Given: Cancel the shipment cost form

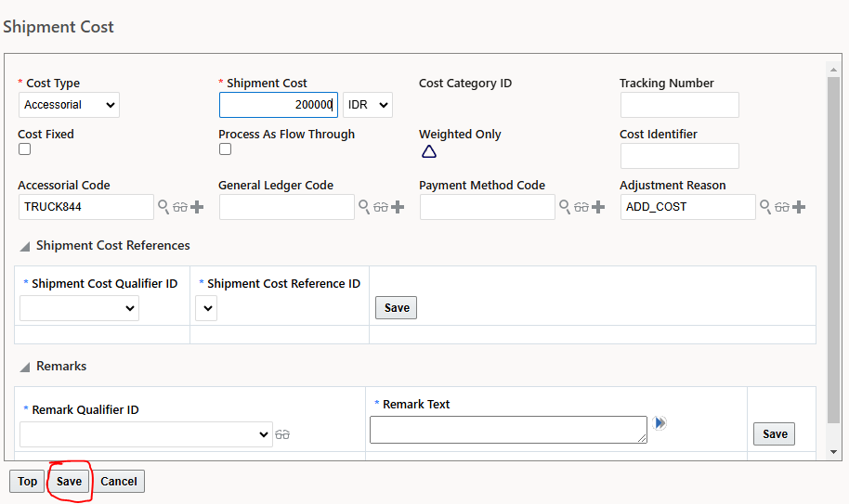Looking at the screenshot, I should pyautogui.click(x=119, y=482).
